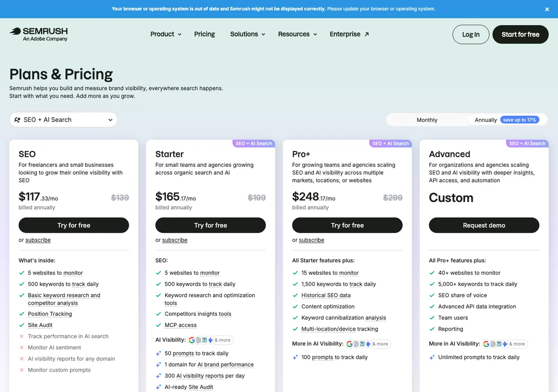Click the Starter price $165.17/mo
The image size is (558, 392).
click(176, 197)
